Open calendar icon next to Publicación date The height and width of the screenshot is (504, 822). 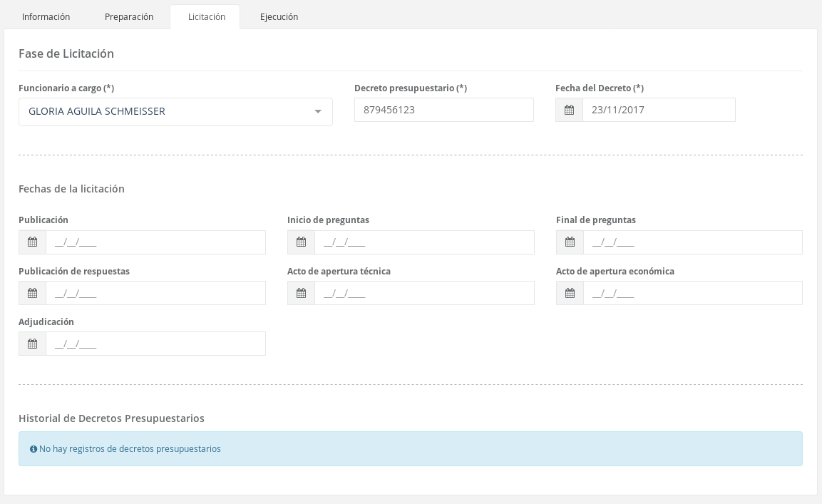tap(33, 242)
